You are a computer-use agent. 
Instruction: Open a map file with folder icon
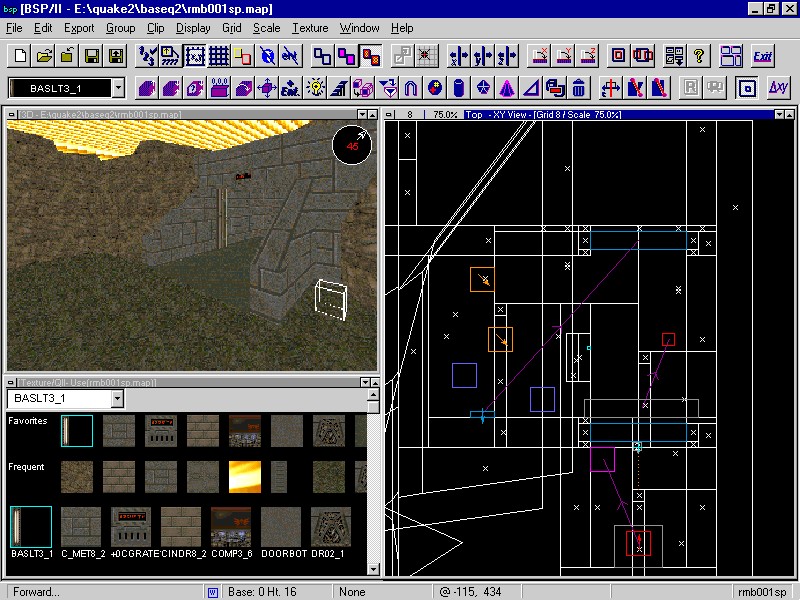[44, 56]
